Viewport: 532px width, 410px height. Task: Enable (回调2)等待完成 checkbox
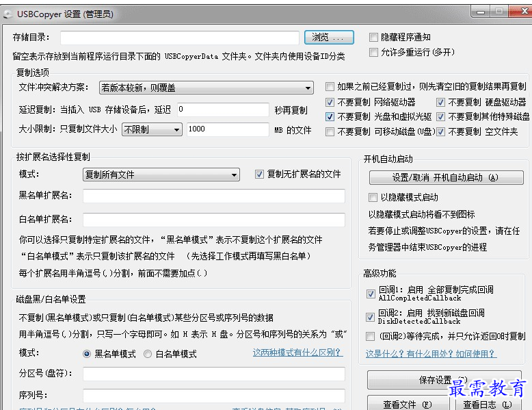tap(370, 336)
